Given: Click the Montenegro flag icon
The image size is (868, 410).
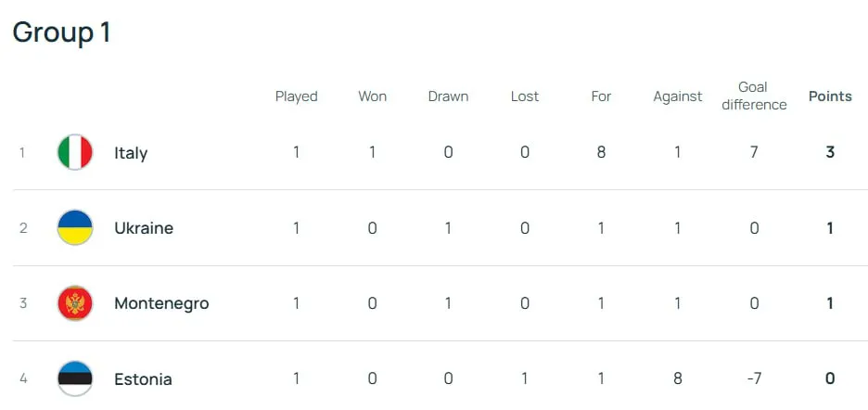Looking at the screenshot, I should pyautogui.click(x=75, y=303).
